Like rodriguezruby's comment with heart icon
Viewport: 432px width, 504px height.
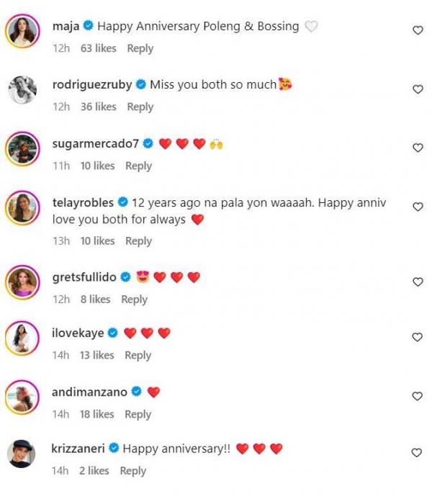417,89
